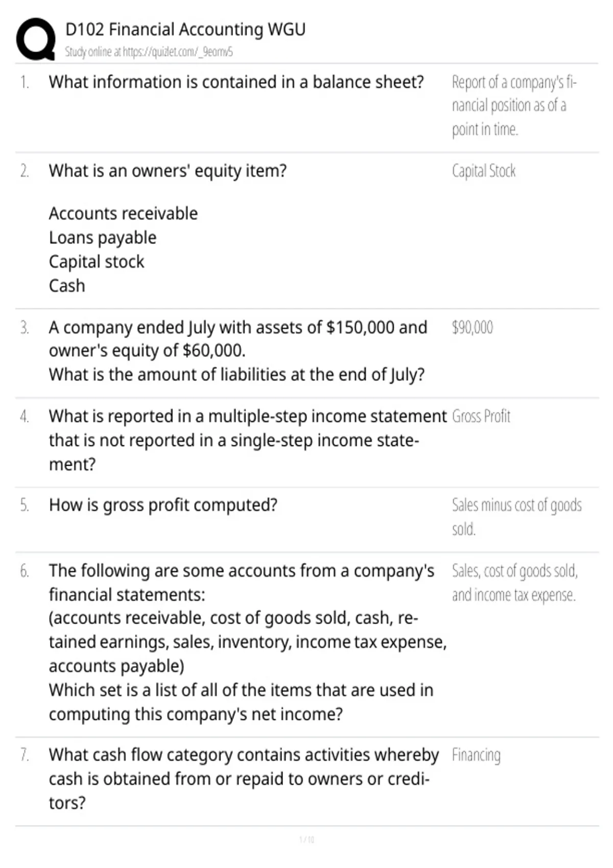Click the Gross Profit answer
The height and width of the screenshot is (868, 613).
(481, 416)
